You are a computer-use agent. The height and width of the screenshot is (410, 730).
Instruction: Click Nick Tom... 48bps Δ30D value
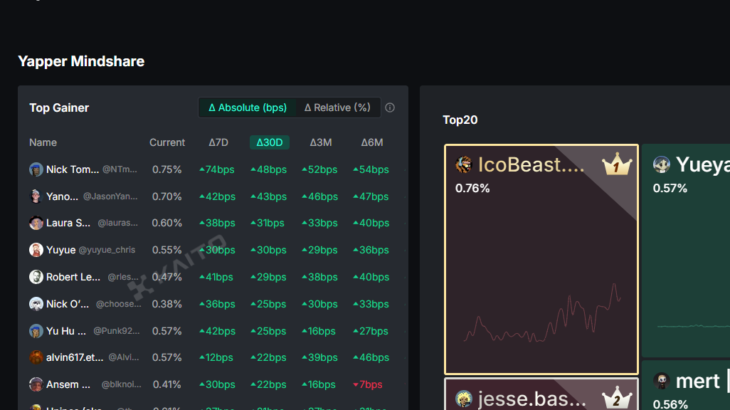269,169
